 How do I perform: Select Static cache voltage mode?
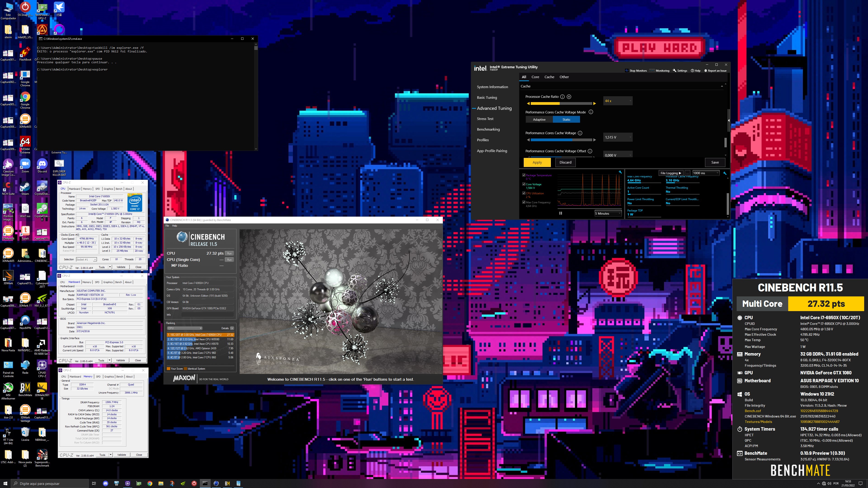566,120
